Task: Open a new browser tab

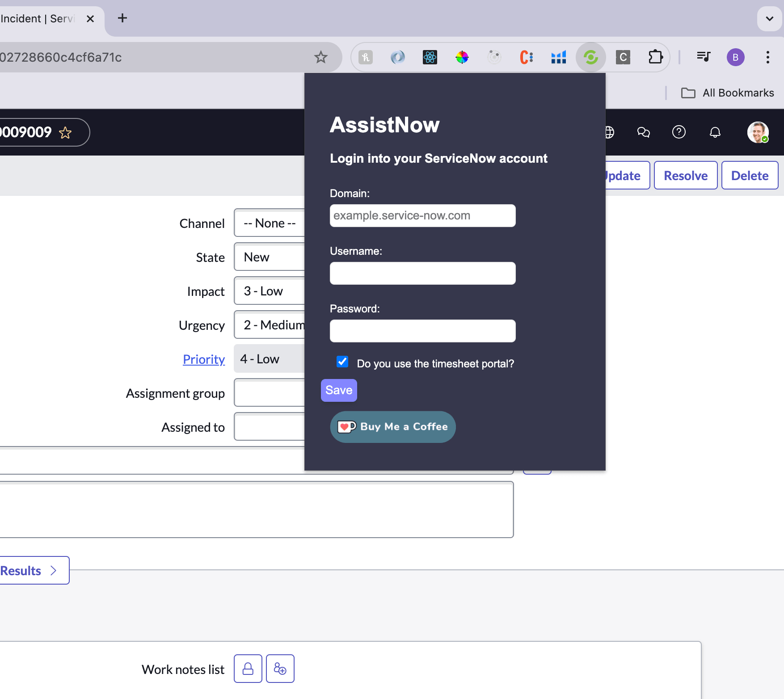Action: (x=122, y=18)
